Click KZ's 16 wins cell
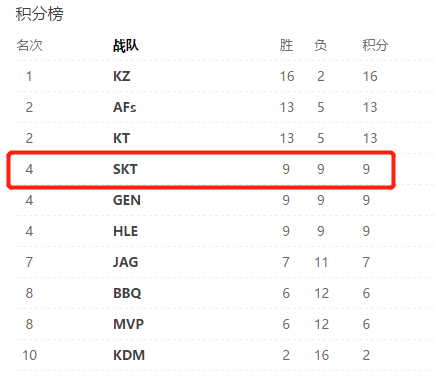This screenshot has height=380, width=436. click(287, 76)
